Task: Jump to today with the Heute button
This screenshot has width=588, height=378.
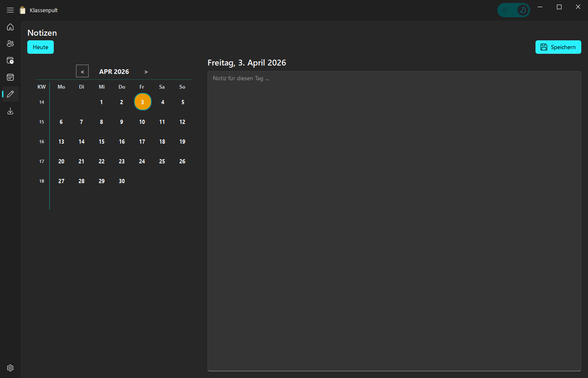Action: tap(40, 47)
